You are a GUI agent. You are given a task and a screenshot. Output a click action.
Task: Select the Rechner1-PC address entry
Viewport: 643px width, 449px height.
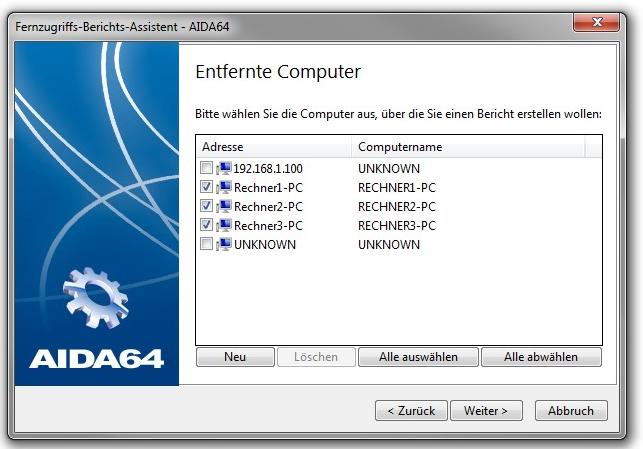point(268,188)
